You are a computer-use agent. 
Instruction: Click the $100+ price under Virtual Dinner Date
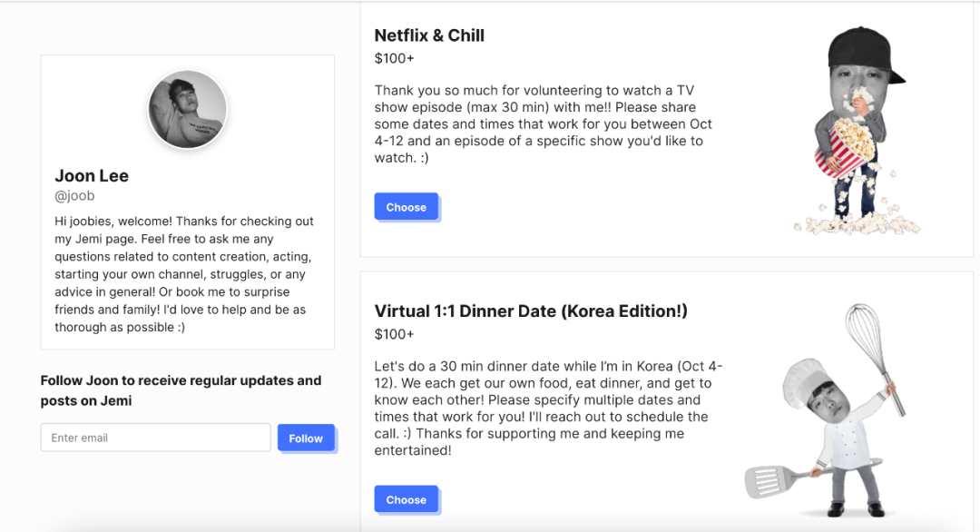(x=394, y=334)
